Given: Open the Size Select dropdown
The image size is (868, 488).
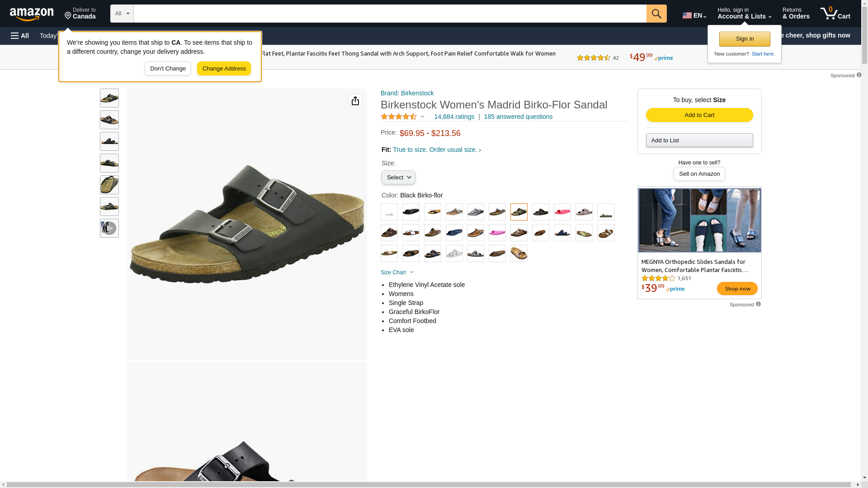Looking at the screenshot, I should pos(398,178).
